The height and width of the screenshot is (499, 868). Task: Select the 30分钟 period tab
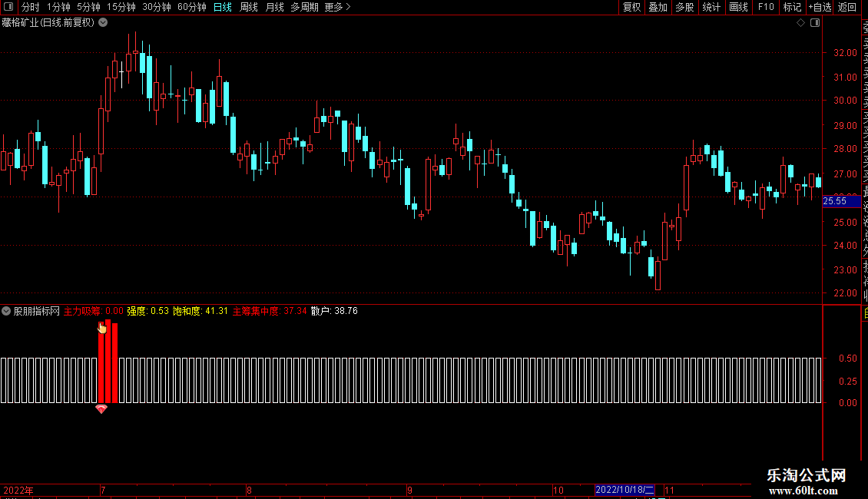pos(157,7)
